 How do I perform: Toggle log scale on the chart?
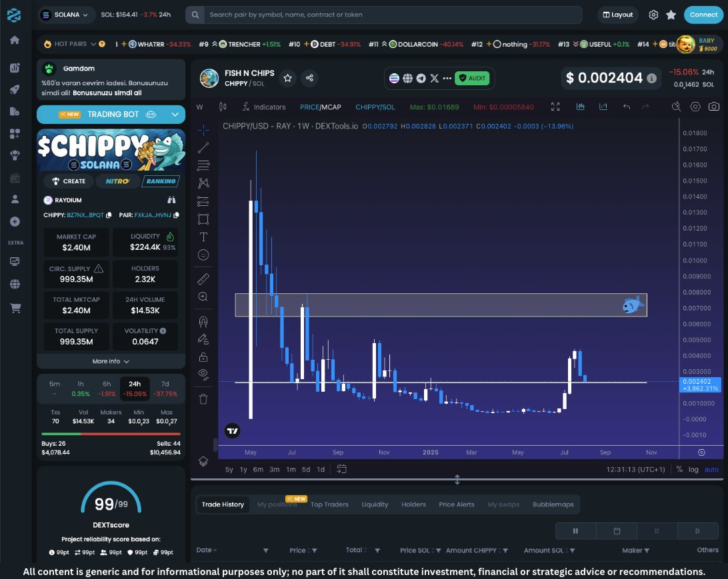click(693, 470)
